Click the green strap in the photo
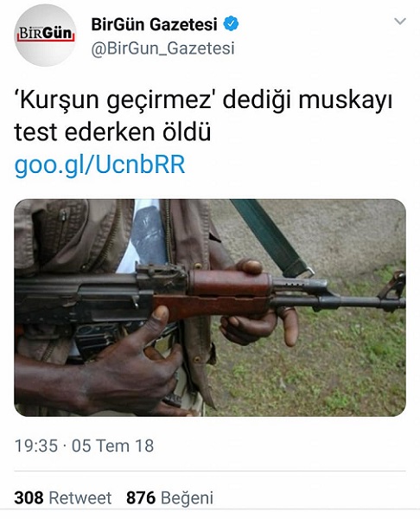The width and height of the screenshot is (420, 519). tap(271, 237)
